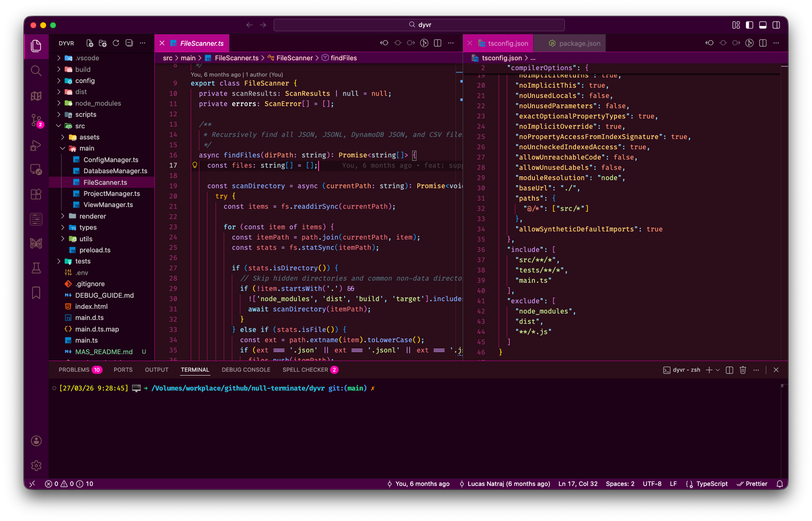812x521 pixels.
Task: Click tsconfig.json editor scrollbar overview ruler
Action: click(784, 212)
